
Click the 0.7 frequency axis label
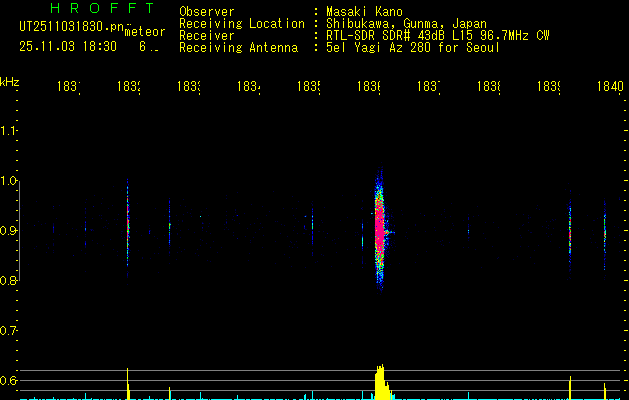(9, 330)
